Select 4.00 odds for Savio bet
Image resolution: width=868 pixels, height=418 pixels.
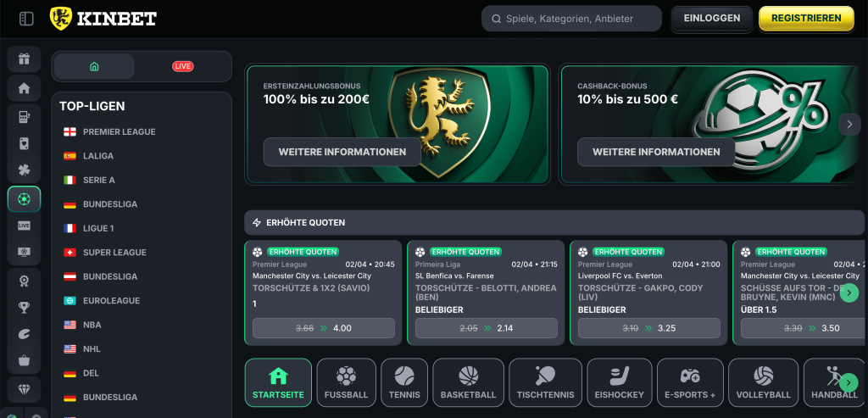[323, 328]
